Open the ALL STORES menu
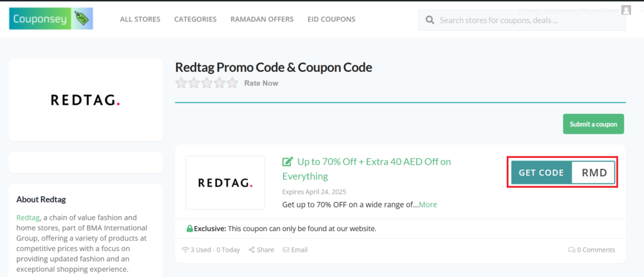644x277 pixels. (140, 19)
